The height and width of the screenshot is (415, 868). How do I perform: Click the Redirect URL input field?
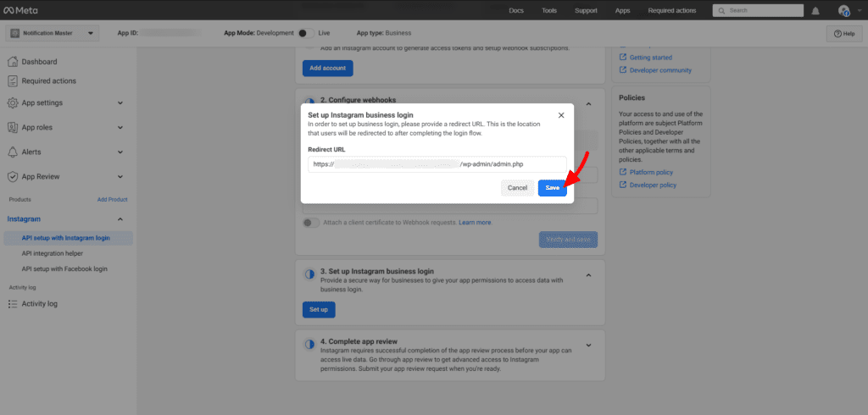437,164
